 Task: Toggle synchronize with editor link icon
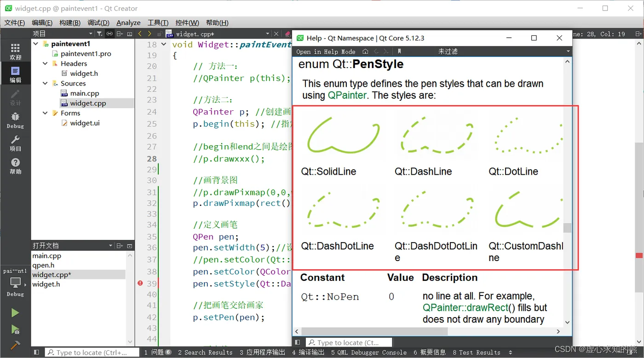click(x=109, y=34)
